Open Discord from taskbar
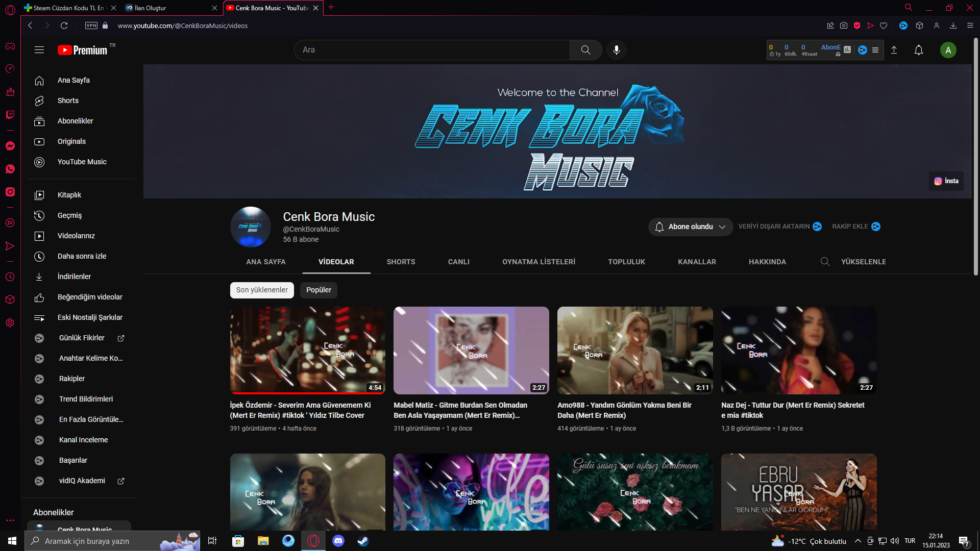980x551 pixels. click(x=338, y=541)
